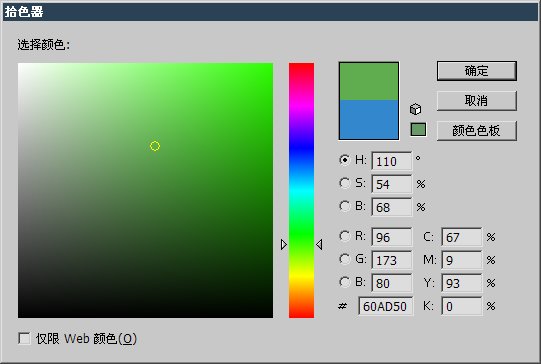Confirm with the 确定 button
Viewport: 541px width, 364px height.
pyautogui.click(x=476, y=71)
